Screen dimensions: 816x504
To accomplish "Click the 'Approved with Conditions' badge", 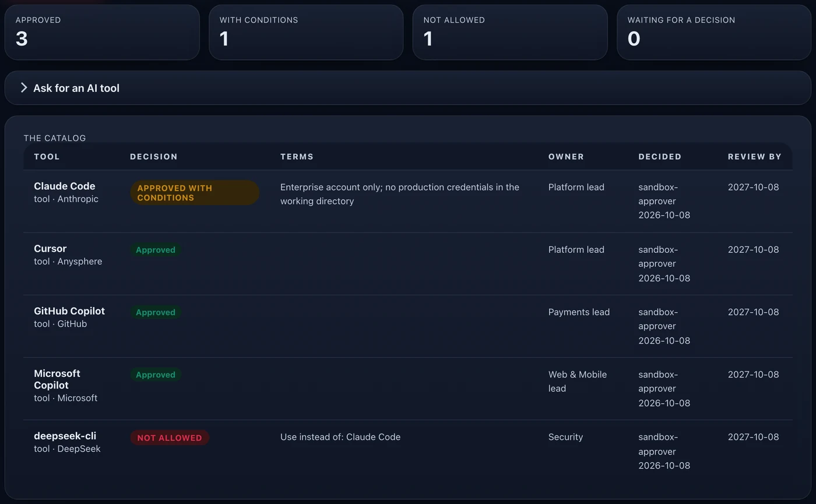I will [195, 193].
